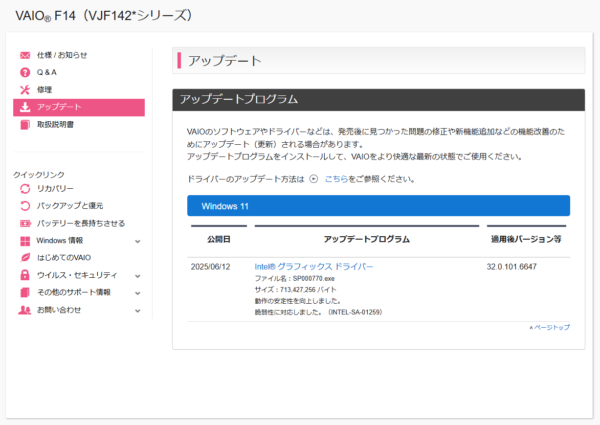Click the date 2025/06/12
The height and width of the screenshot is (425, 600).
click(x=210, y=267)
